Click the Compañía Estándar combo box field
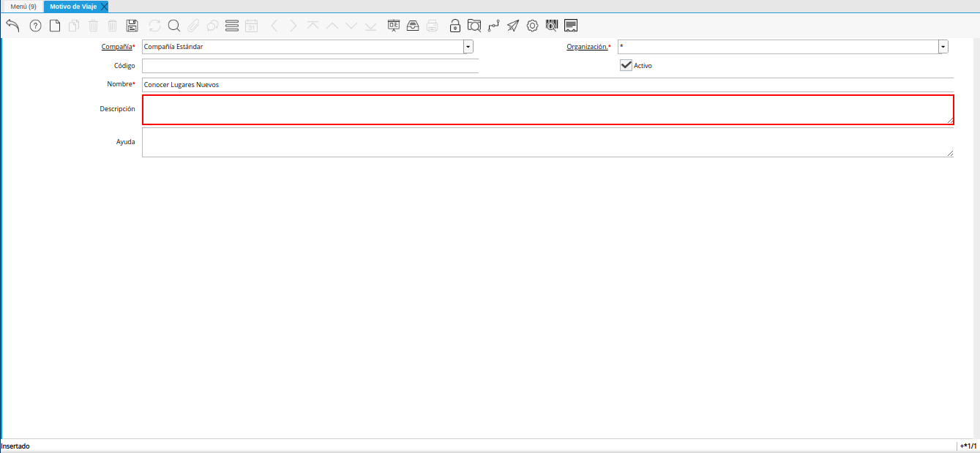This screenshot has width=980, height=453. click(302, 47)
